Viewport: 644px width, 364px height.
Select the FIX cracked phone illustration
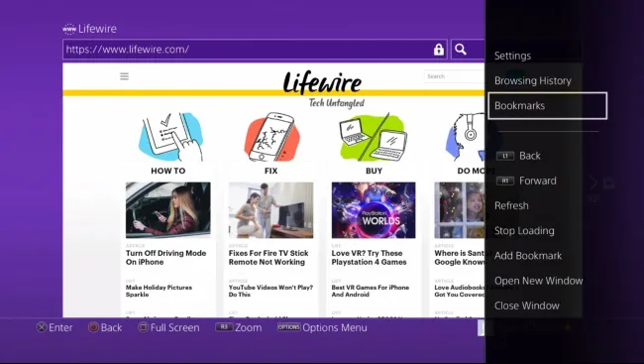point(271,137)
